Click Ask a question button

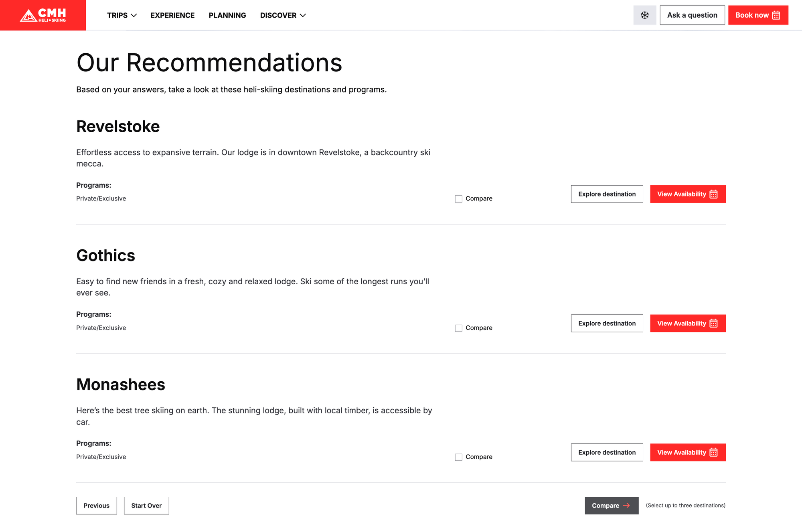[692, 15]
